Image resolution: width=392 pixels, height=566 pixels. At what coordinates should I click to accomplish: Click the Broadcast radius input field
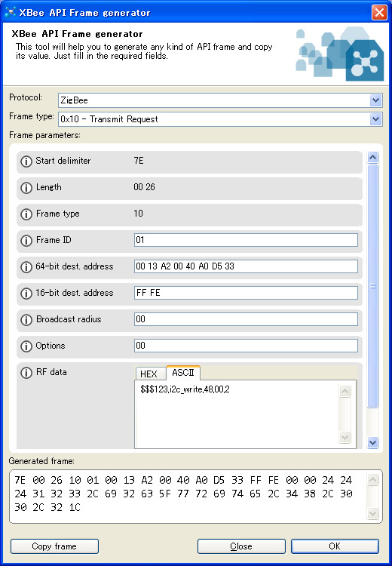click(x=246, y=319)
